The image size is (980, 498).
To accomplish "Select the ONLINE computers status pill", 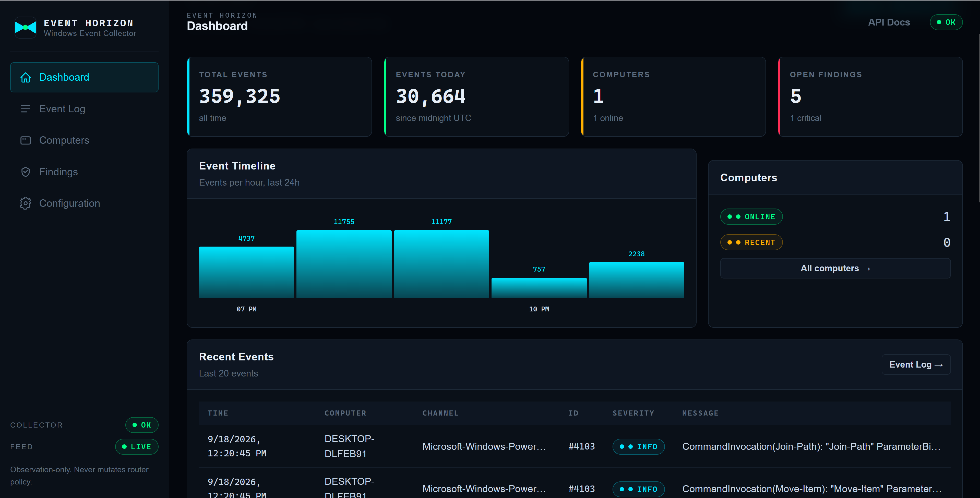I will [x=751, y=217].
